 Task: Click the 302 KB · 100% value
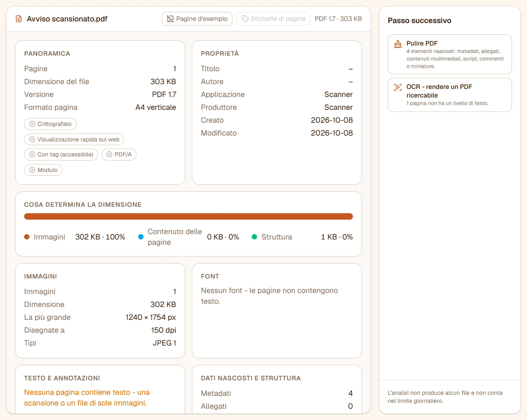point(100,237)
